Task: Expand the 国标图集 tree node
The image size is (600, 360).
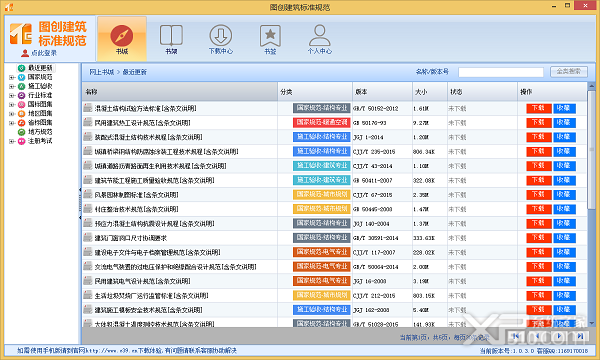Action: pos(12,104)
